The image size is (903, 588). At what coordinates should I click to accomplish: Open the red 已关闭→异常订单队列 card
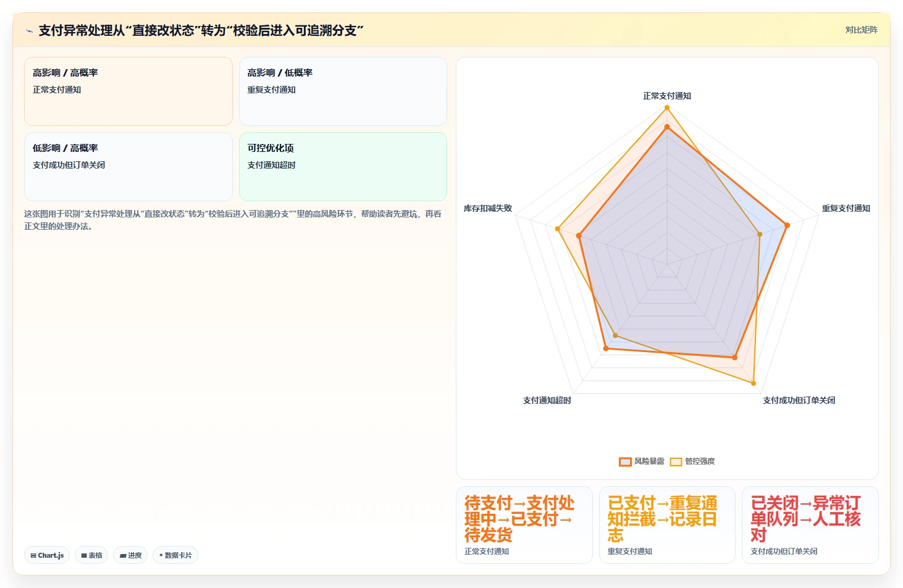810,525
